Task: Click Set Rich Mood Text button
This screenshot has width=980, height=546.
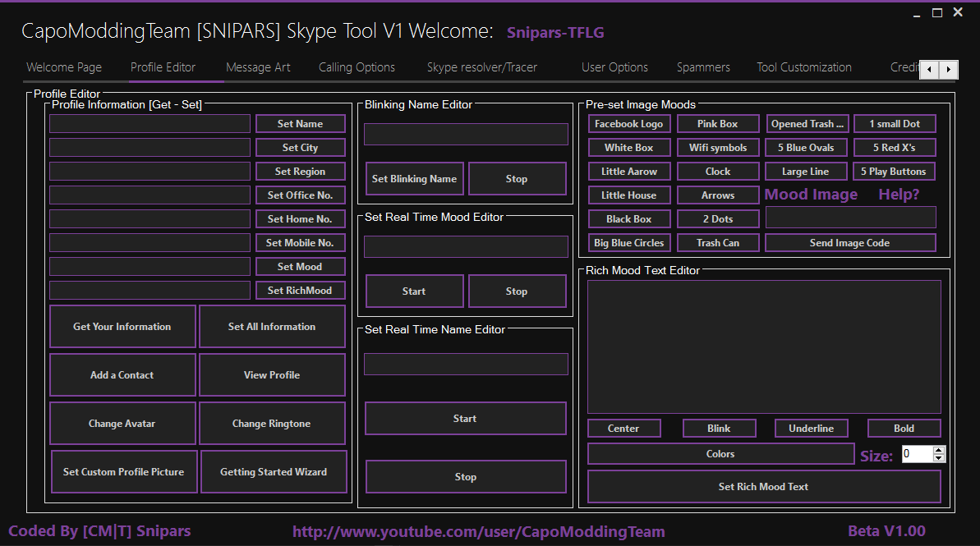Action: (764, 486)
